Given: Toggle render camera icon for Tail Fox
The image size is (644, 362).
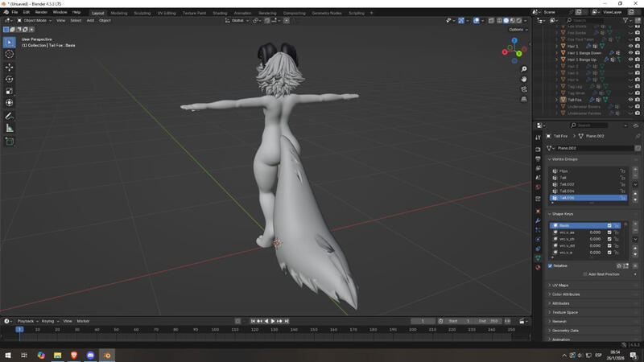Looking at the screenshot, I should pos(638,100).
